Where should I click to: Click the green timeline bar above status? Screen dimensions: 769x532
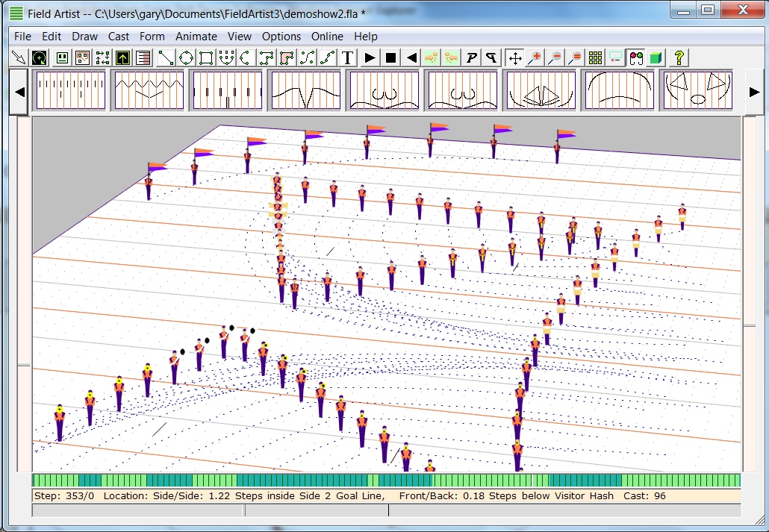coord(386,481)
